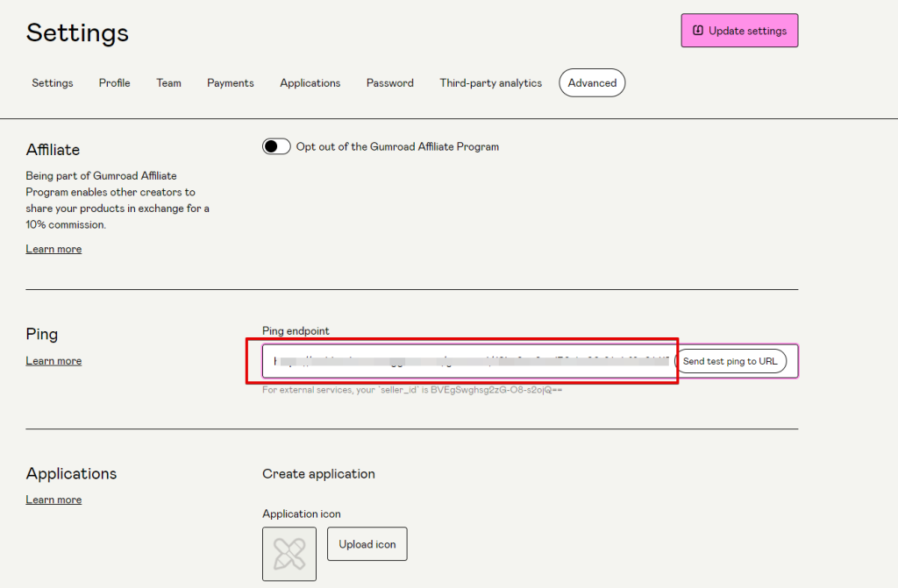Focus the Ping endpoint URL field

click(468, 361)
